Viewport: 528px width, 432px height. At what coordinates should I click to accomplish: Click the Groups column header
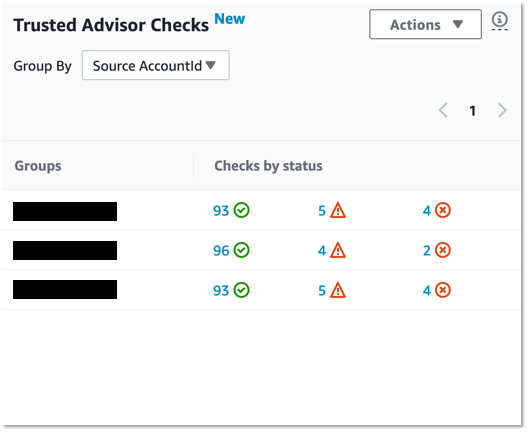click(38, 166)
